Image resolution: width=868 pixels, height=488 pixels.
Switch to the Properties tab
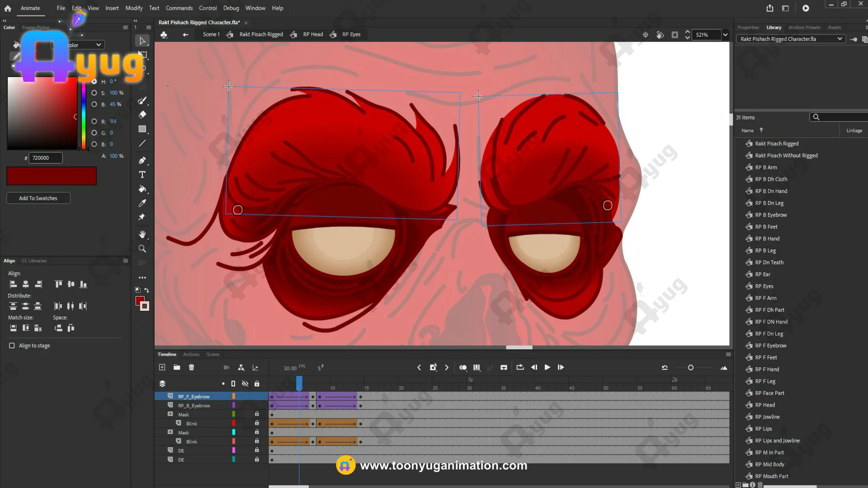coord(748,28)
